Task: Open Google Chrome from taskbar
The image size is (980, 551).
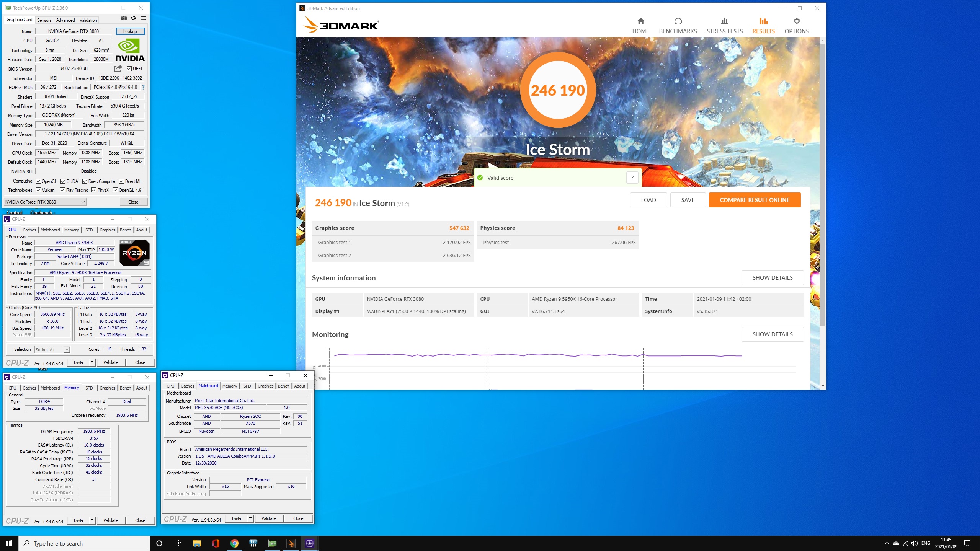Action: [x=234, y=543]
